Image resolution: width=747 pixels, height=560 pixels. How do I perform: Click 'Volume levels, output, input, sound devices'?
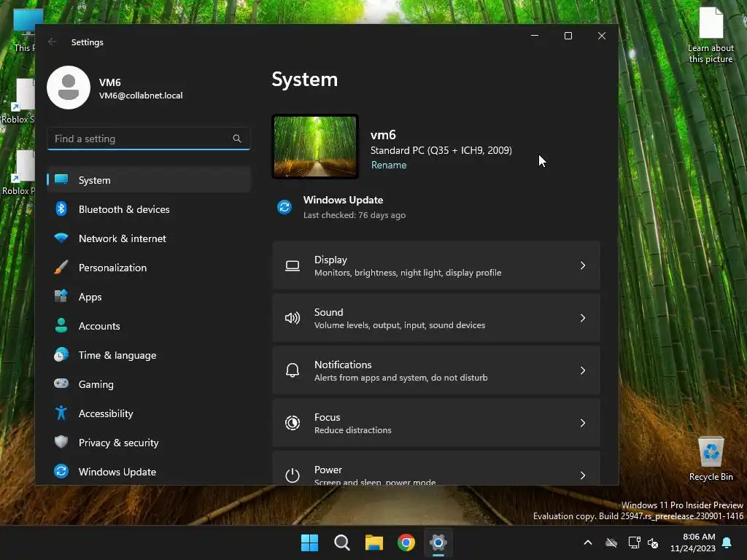[x=400, y=325]
